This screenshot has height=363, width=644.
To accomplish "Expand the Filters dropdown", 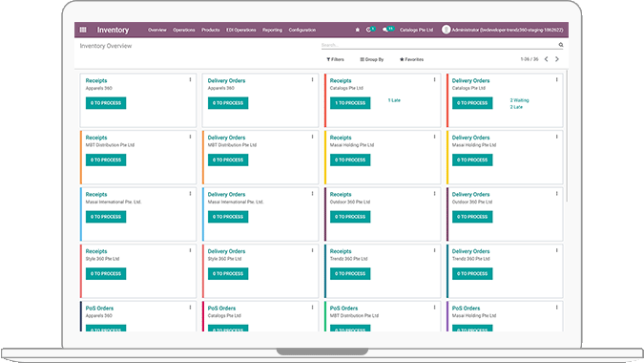I will 335,59.
